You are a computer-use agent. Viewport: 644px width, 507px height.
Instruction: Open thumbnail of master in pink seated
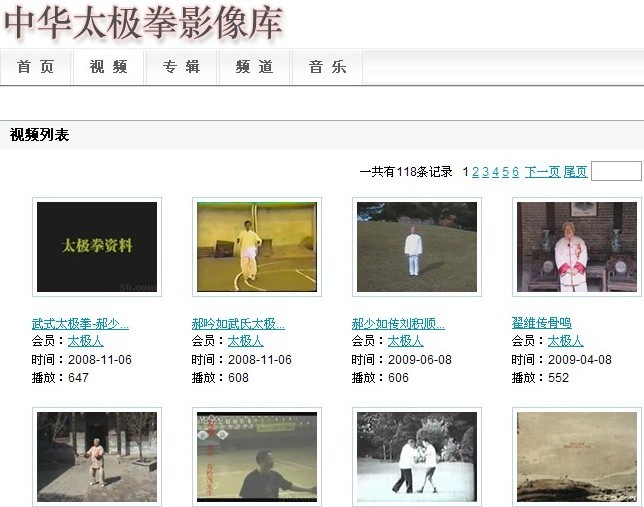(576, 247)
